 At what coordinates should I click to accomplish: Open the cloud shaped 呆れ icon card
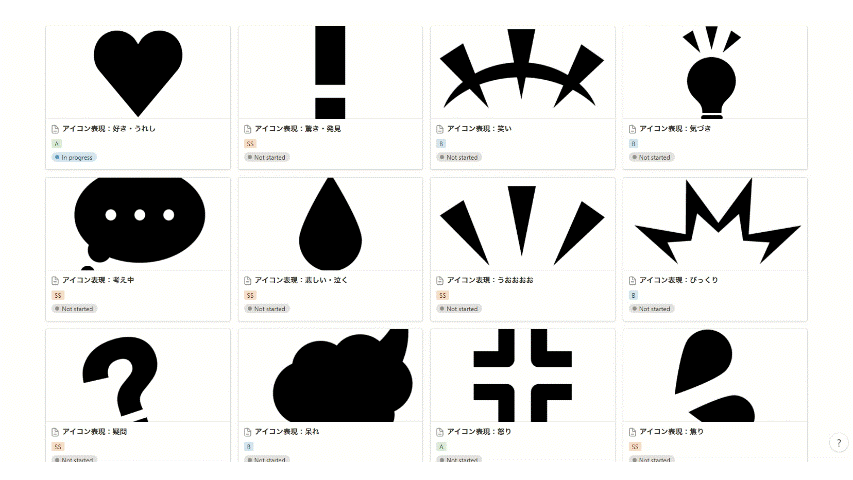(330, 375)
